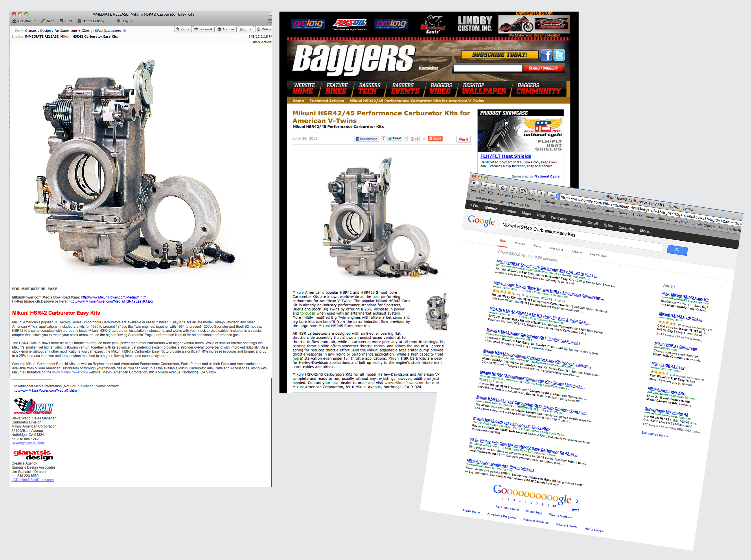Open the MikuniPower.com Media01.htm download link

(114, 297)
